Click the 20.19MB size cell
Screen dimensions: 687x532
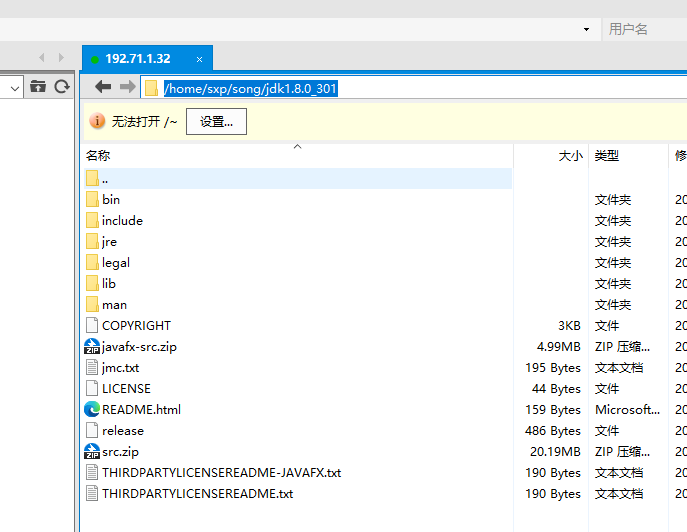pyautogui.click(x=555, y=452)
